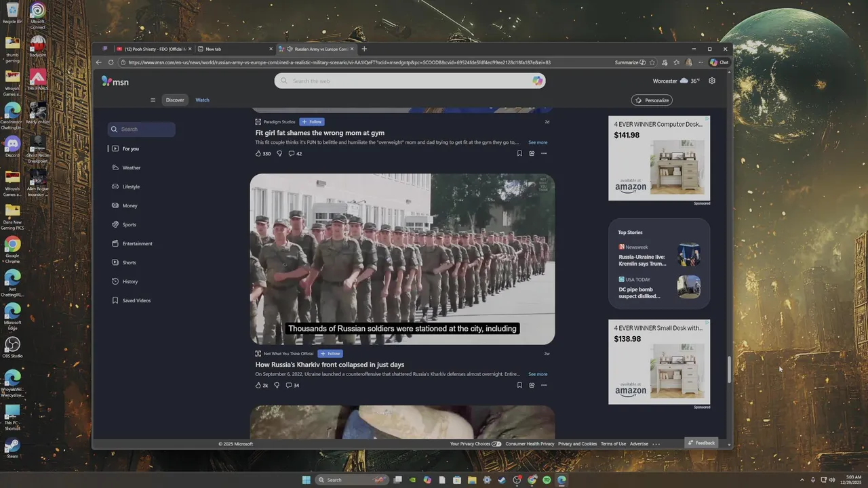This screenshot has width=868, height=488.
Task: See more of Kharkiv description
Action: click(538, 374)
